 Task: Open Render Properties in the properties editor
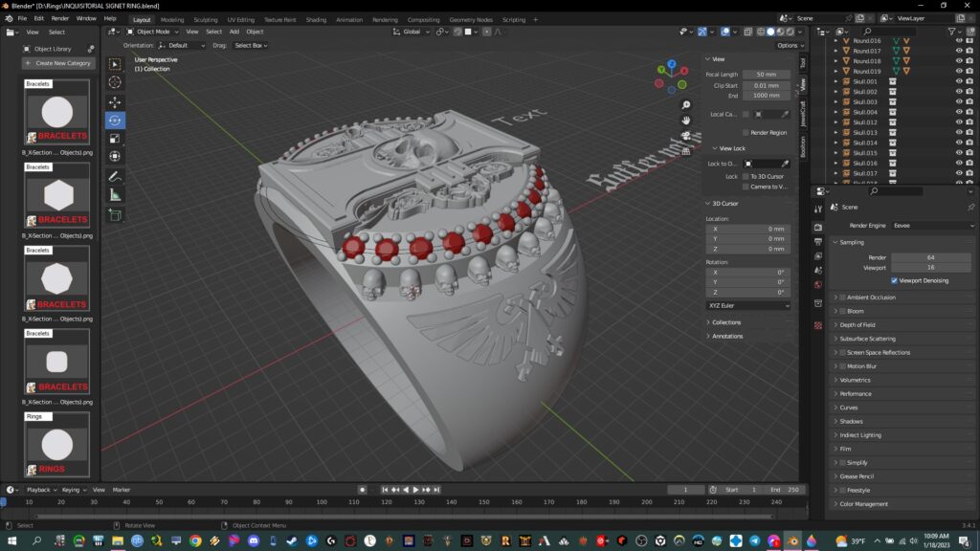point(817,227)
